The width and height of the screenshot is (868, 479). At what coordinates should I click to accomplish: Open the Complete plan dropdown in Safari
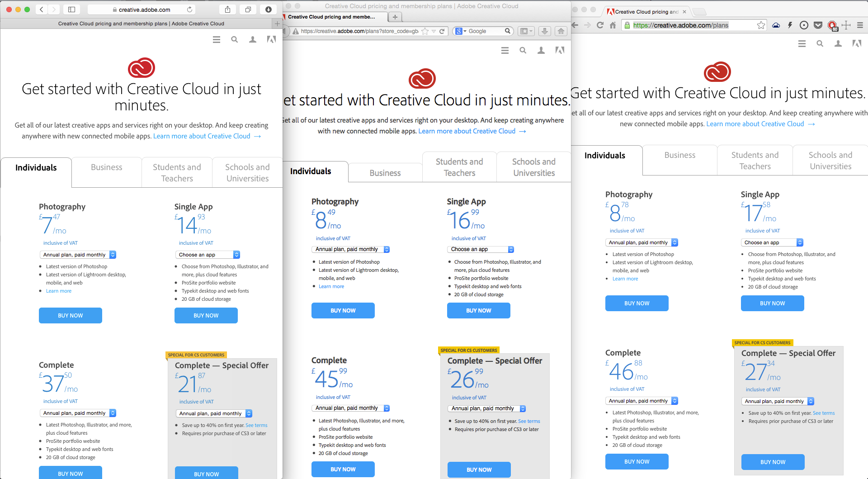78,413
